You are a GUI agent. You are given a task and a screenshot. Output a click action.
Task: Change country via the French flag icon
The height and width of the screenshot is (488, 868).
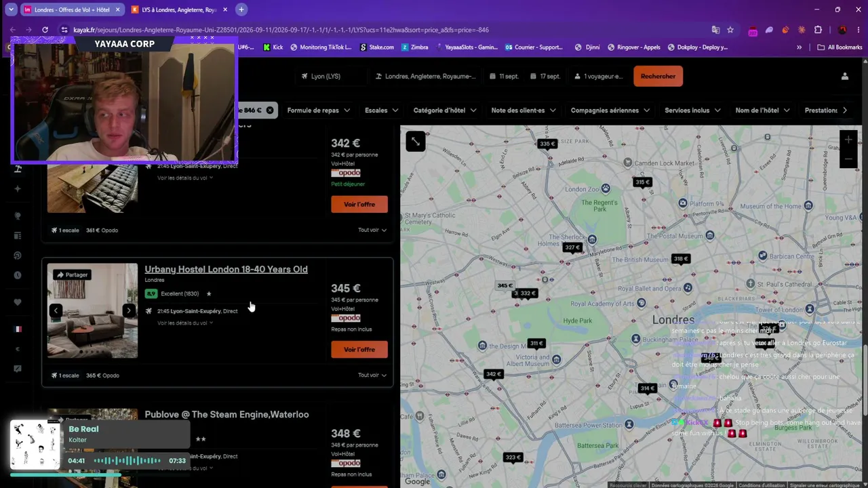point(18,329)
